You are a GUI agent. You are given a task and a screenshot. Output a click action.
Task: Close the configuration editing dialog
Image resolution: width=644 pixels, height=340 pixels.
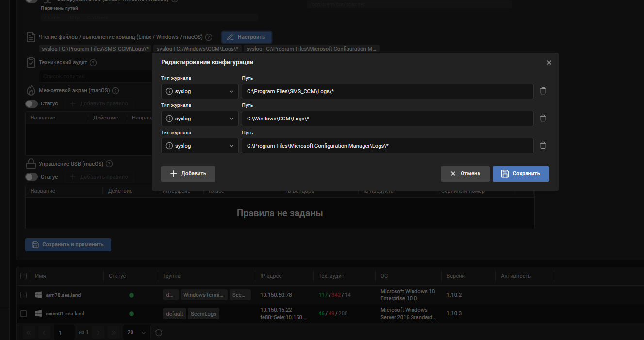coord(549,63)
